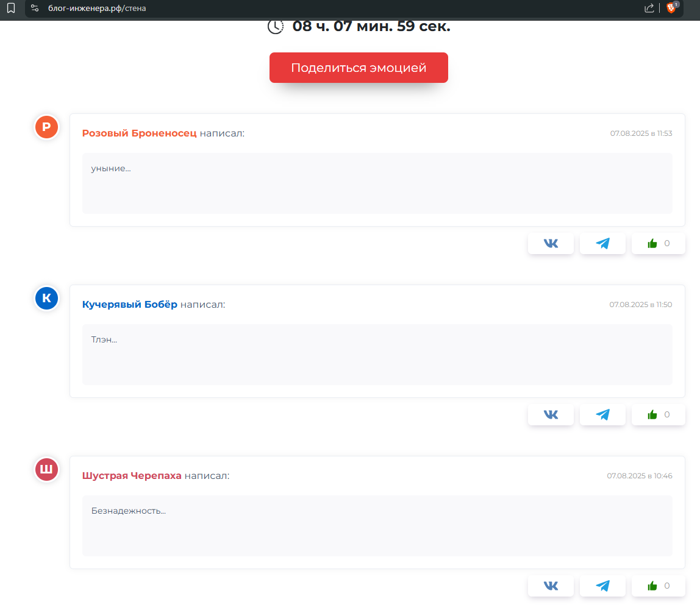Share Розовый Броненосец post to VK
700x613 pixels.
(x=551, y=243)
